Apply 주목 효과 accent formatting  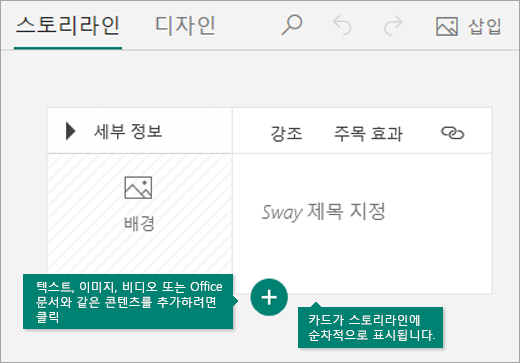click(x=368, y=133)
